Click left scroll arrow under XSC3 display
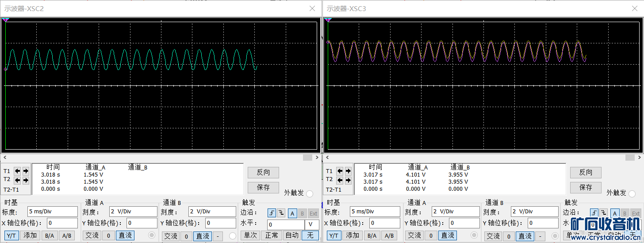 tap(327, 158)
